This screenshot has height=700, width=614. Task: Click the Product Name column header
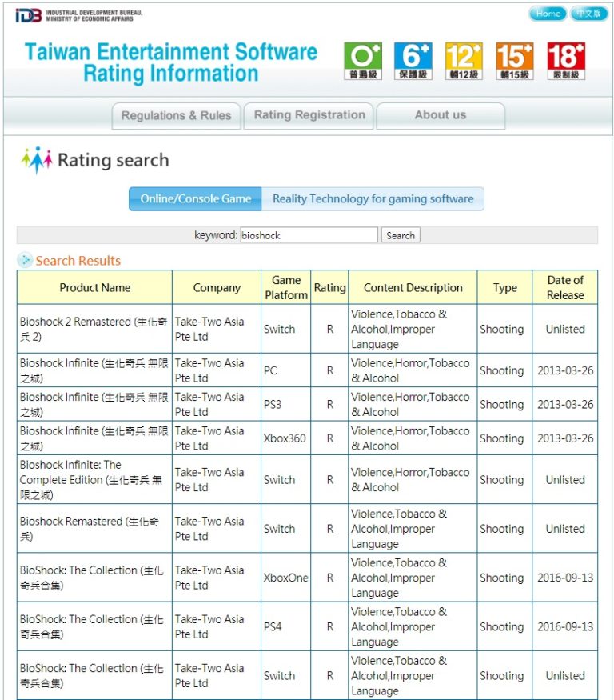pos(94,287)
